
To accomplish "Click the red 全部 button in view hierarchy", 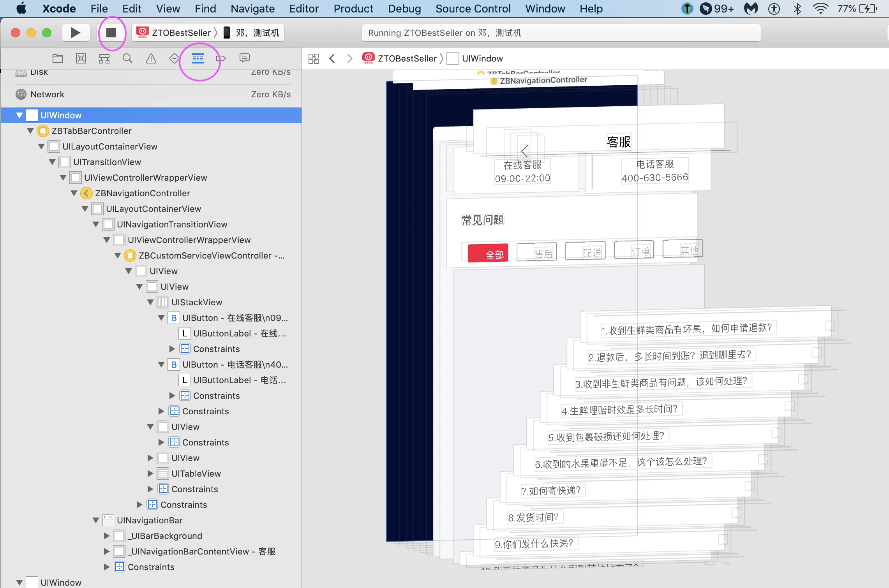I will (x=488, y=254).
